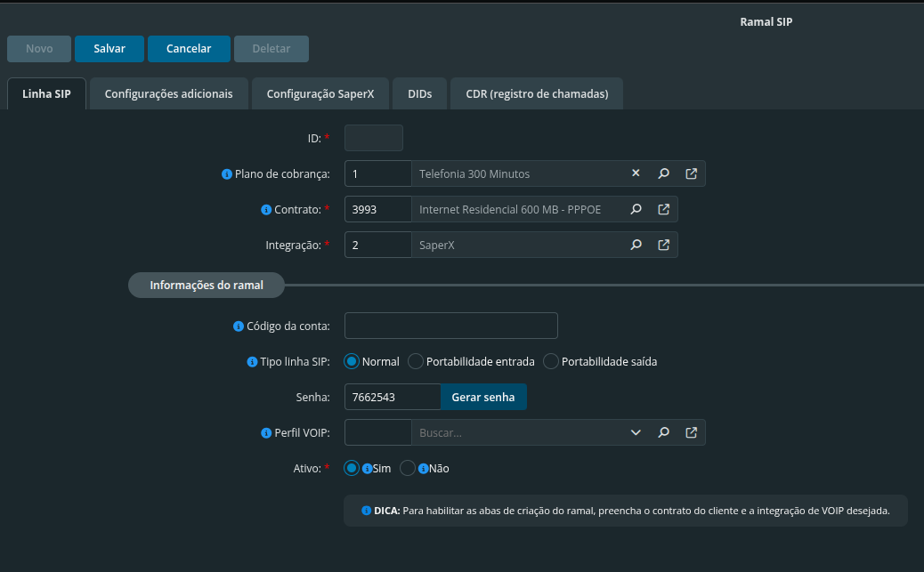This screenshot has width=924, height=572.
Task: Open Plano de cobrança in new window
Action: tap(691, 173)
